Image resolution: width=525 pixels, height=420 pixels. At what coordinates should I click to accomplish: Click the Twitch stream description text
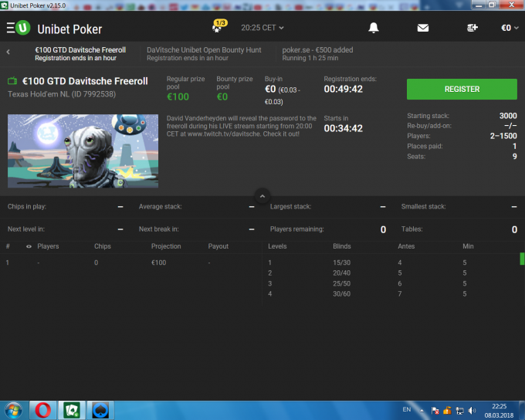point(242,126)
